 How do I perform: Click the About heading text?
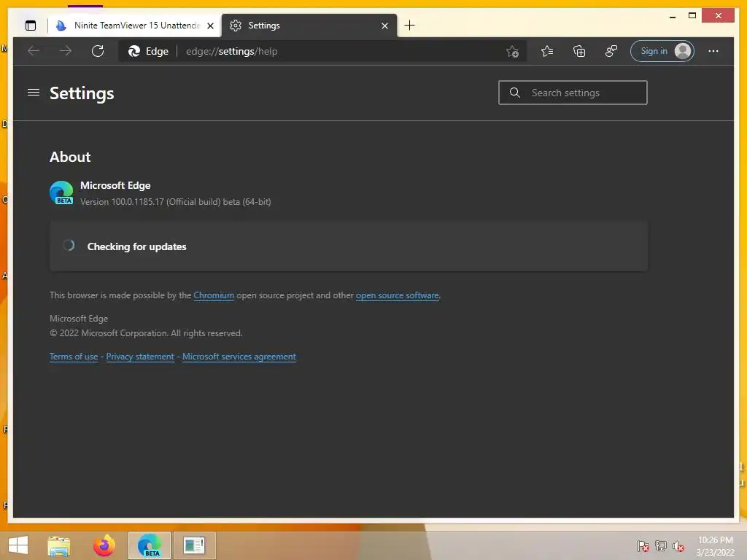tap(70, 157)
